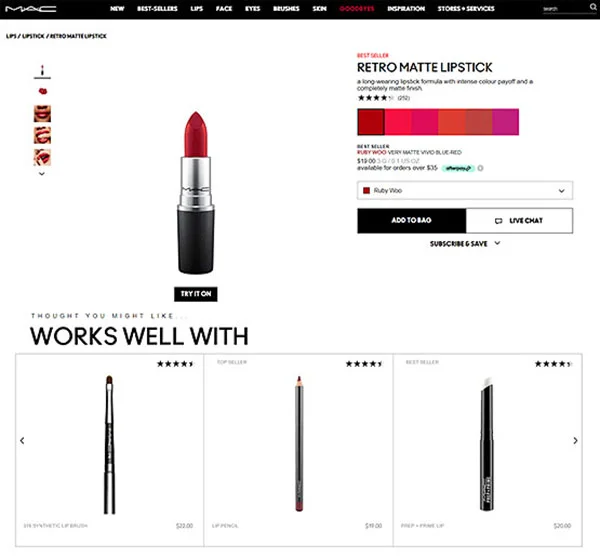Screen dimensions: 600x558
Task: Click the MAC logo in header
Action: [x=31, y=8]
